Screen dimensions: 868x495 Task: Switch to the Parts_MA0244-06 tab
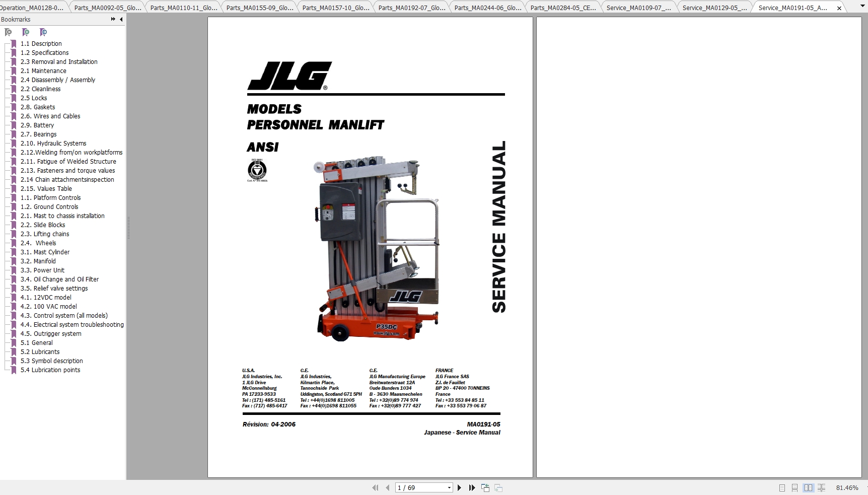pos(488,8)
